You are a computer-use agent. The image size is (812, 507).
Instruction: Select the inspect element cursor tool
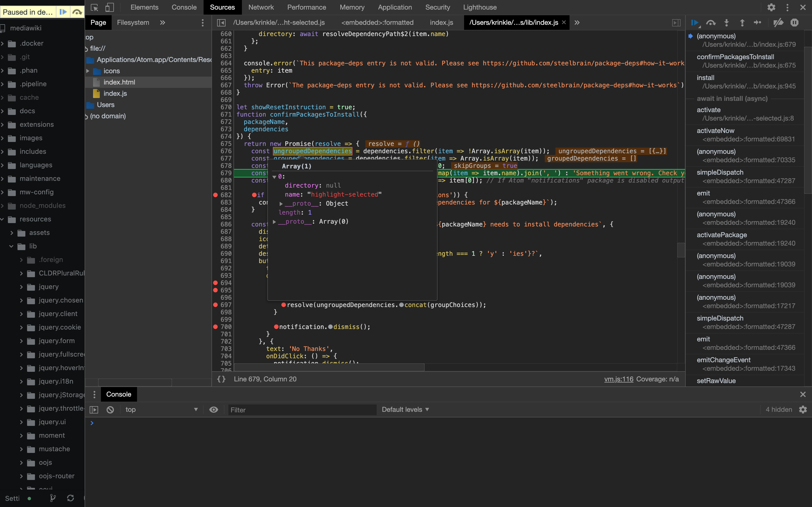click(x=94, y=7)
